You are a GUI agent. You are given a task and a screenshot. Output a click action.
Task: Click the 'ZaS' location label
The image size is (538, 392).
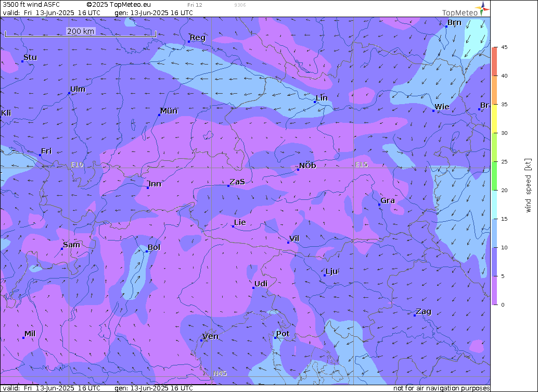(x=237, y=182)
